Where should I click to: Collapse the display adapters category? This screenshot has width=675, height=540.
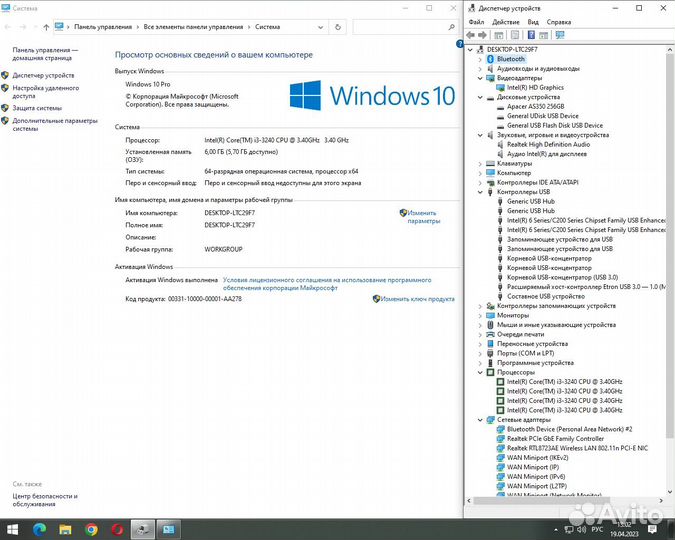point(480,78)
